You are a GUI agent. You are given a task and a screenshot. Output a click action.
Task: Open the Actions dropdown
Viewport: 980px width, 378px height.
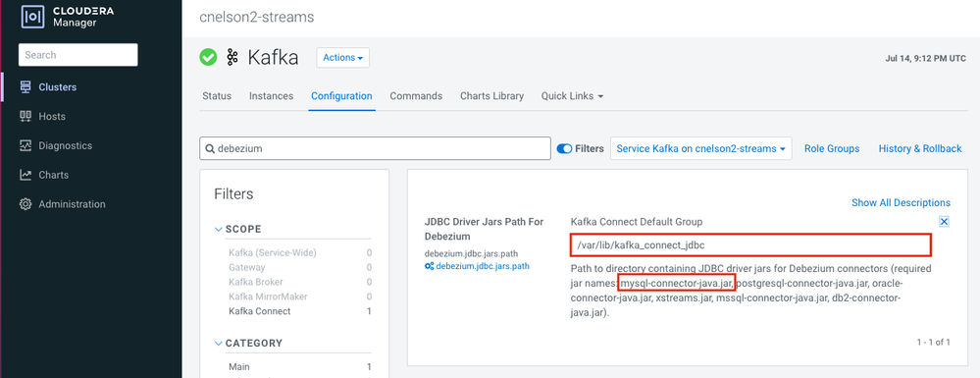coord(343,58)
